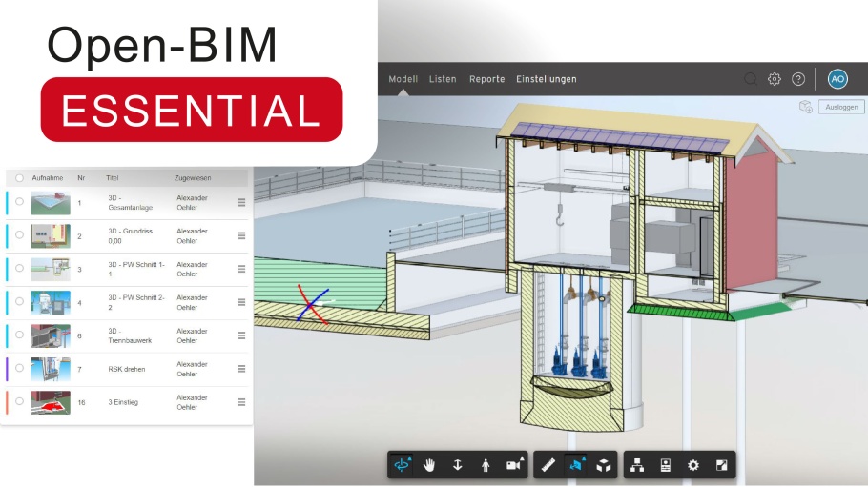Open settings gear in top bar

click(x=775, y=79)
